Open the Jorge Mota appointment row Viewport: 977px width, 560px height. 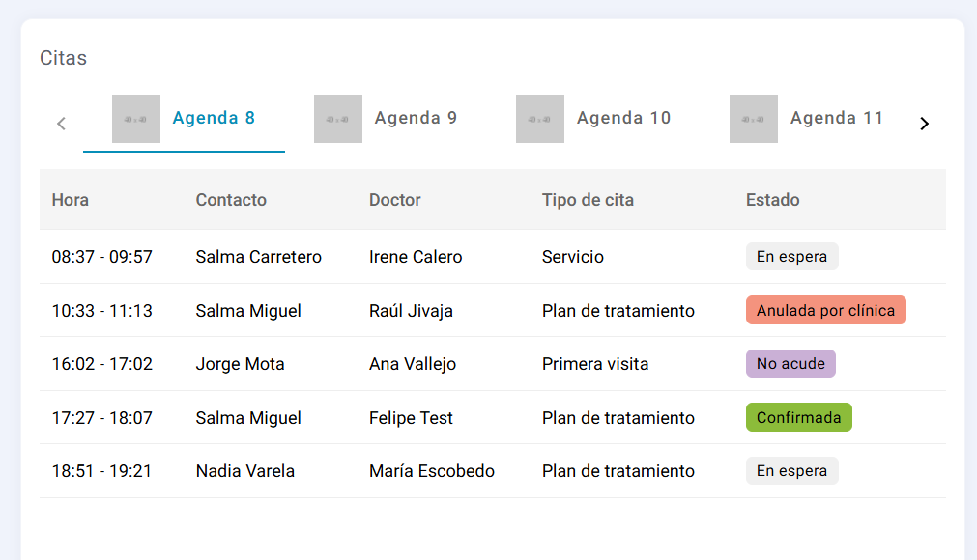tap(492, 364)
